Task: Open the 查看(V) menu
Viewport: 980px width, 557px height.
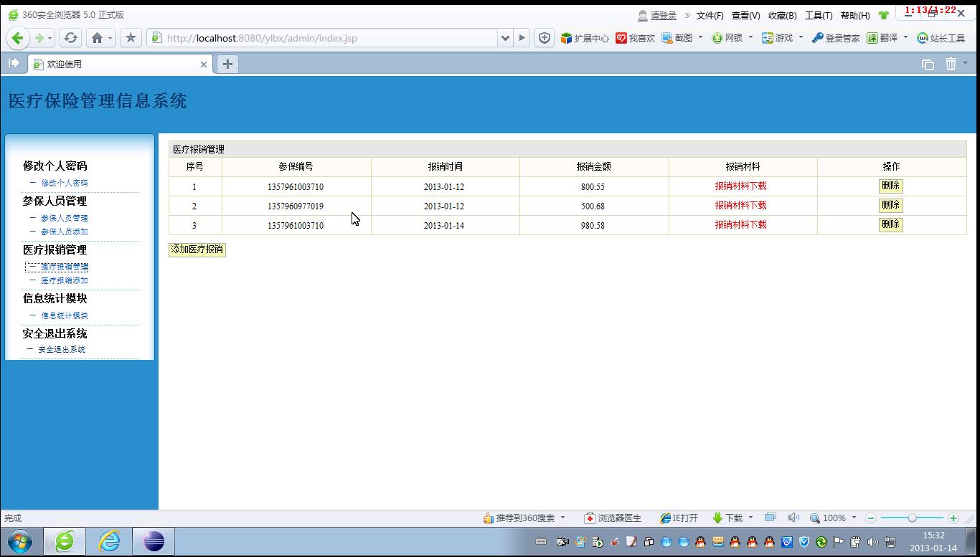Action: click(745, 15)
